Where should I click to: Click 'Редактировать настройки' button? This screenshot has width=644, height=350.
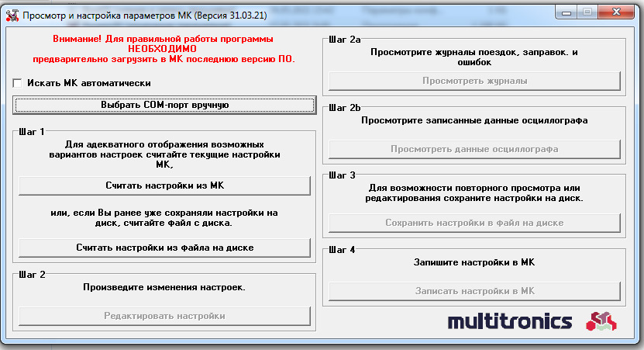(x=165, y=316)
